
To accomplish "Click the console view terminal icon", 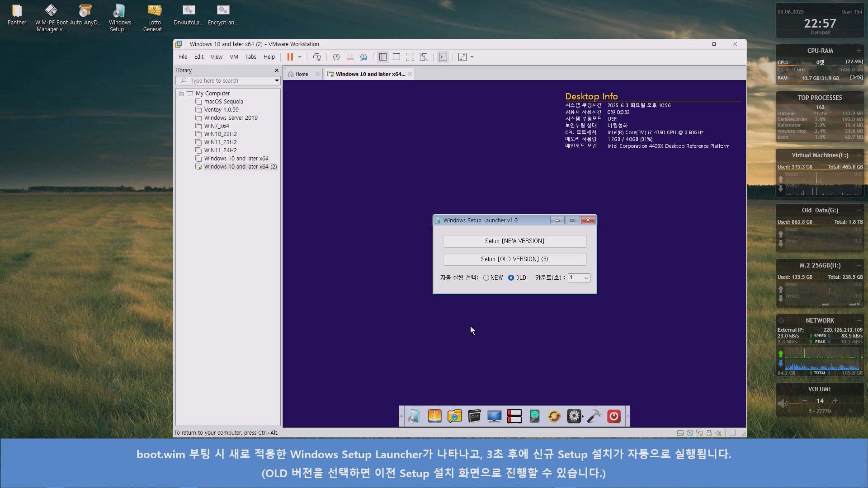I will [x=443, y=57].
